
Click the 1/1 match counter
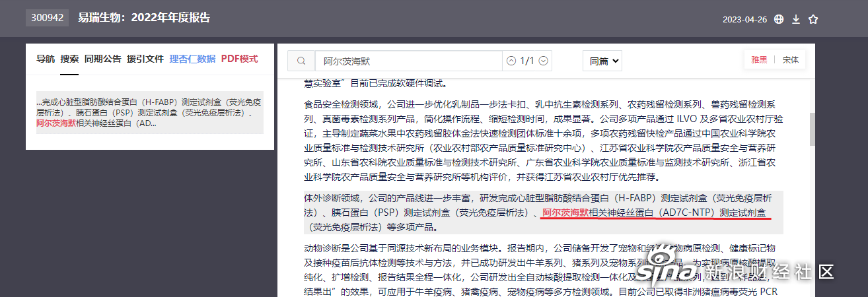(x=527, y=61)
